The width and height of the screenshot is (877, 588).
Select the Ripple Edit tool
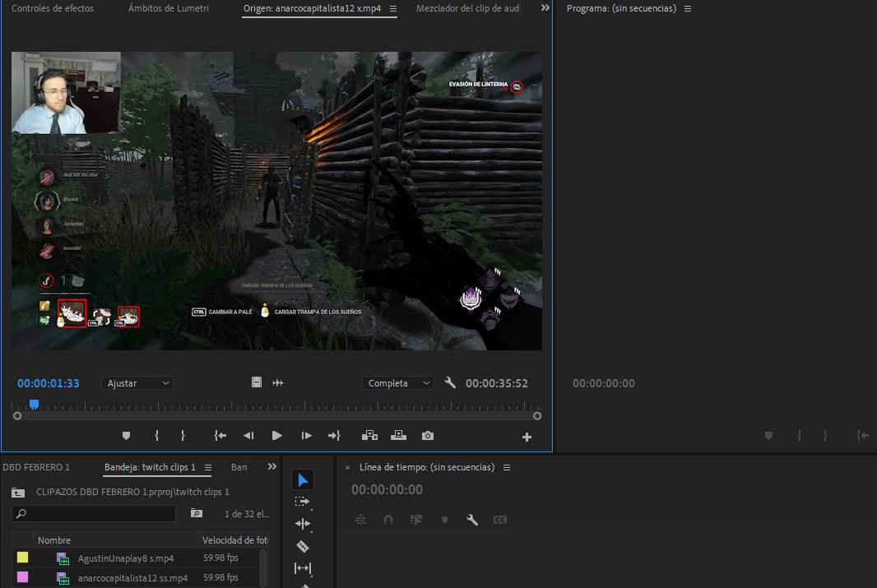pos(303,524)
